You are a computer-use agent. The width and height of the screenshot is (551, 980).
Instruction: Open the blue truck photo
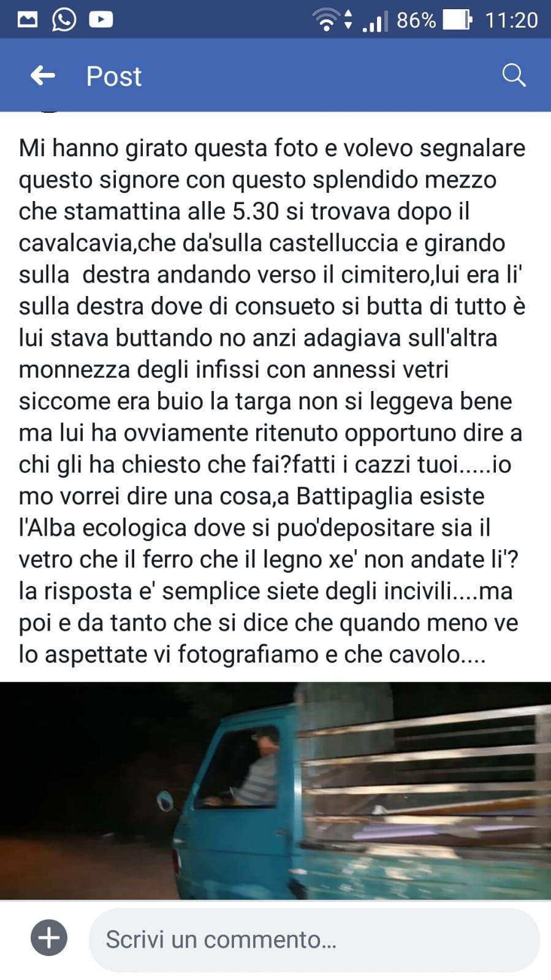click(x=275, y=791)
